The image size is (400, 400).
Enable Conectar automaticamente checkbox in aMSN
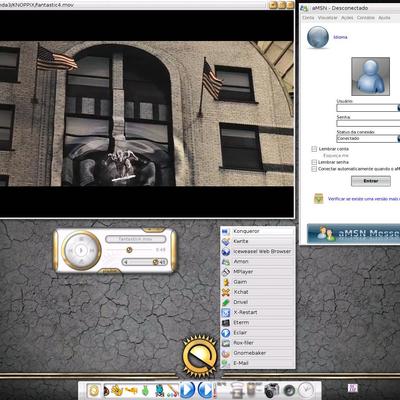(x=314, y=169)
